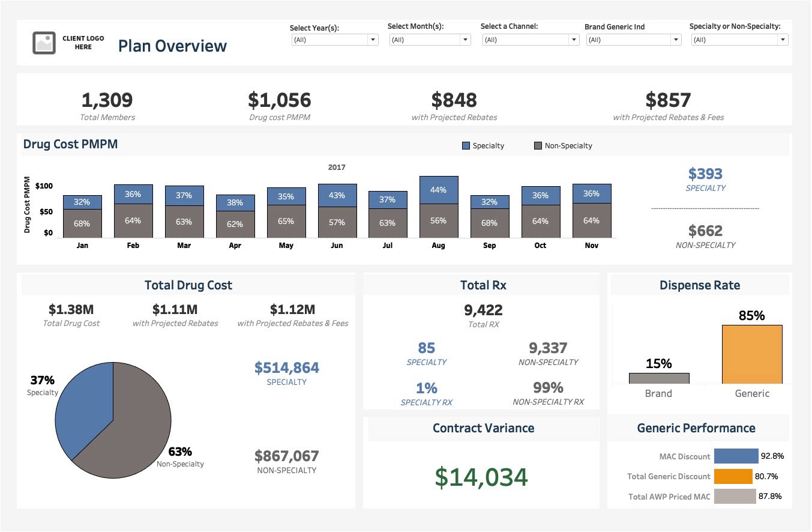Open the Select Month(s) dropdown
Image resolution: width=812 pixels, height=532 pixels.
click(x=465, y=40)
